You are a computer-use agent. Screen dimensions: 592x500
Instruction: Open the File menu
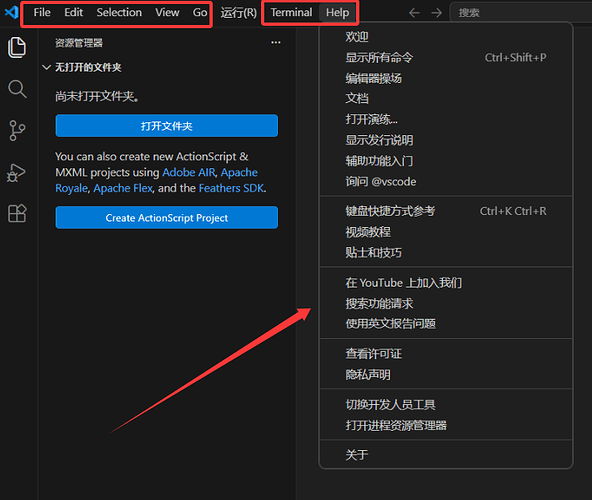(42, 12)
